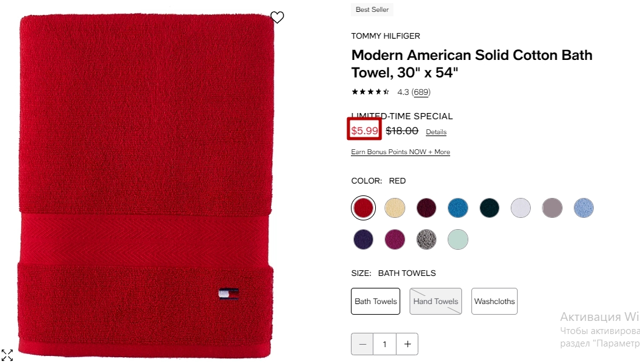Choose the burgundy color swatch

pyautogui.click(x=426, y=208)
